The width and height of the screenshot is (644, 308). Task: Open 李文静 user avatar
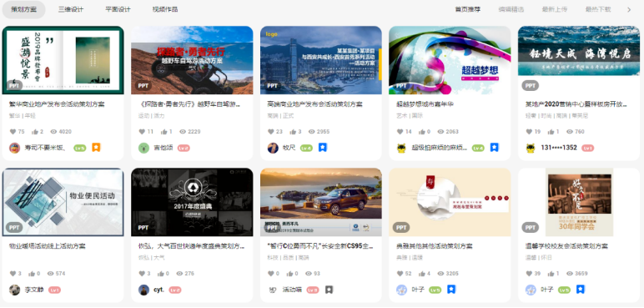pyautogui.click(x=15, y=290)
